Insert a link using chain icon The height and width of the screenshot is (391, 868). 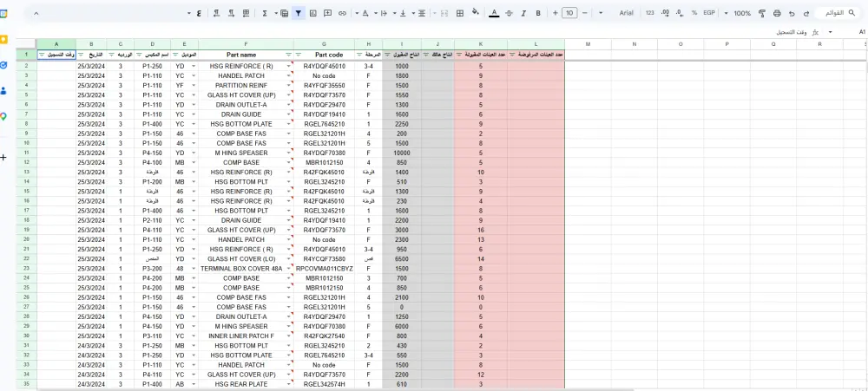pos(342,13)
